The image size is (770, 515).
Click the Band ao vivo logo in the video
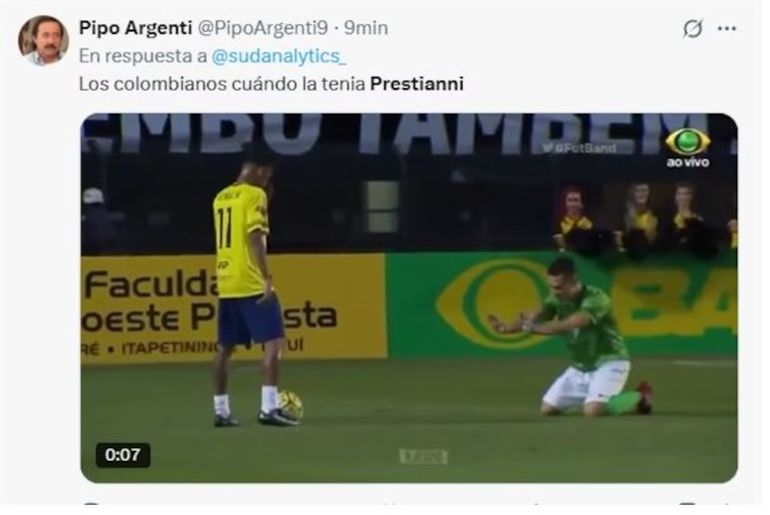click(x=688, y=147)
